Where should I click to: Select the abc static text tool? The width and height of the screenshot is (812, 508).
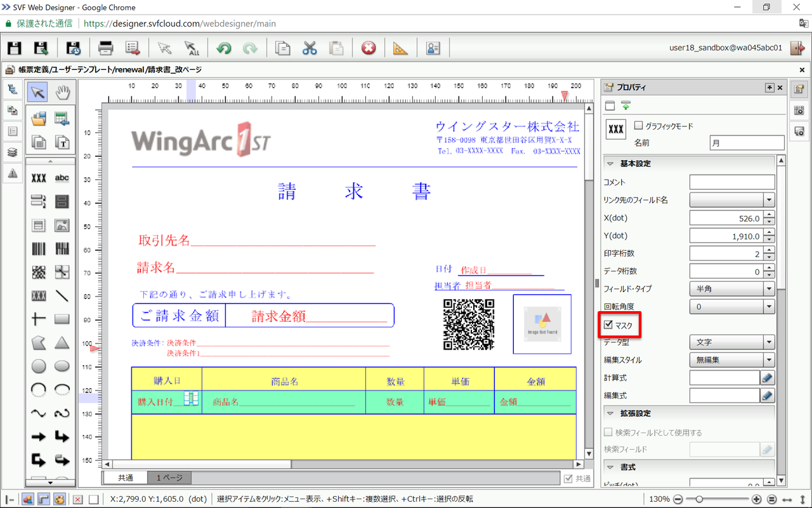coord(62,178)
